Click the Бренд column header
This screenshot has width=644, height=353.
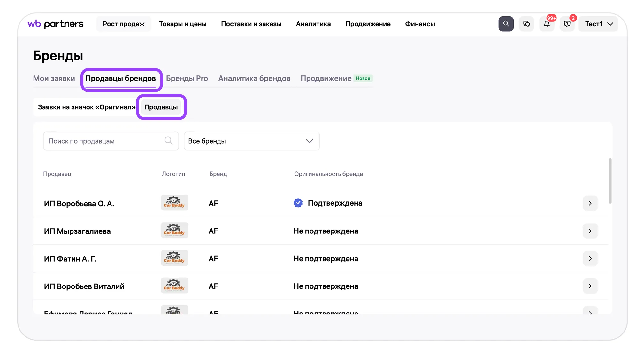(218, 174)
